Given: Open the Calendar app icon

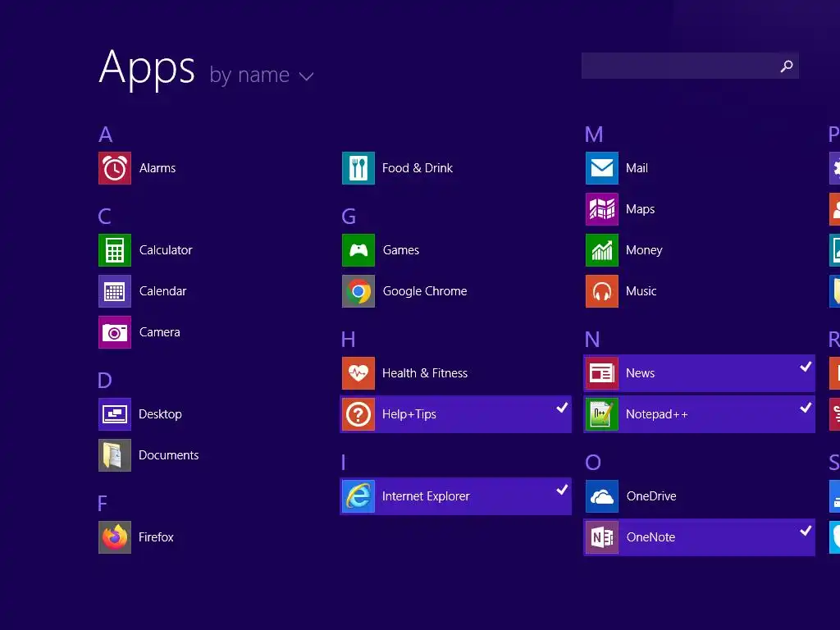Looking at the screenshot, I should (115, 291).
